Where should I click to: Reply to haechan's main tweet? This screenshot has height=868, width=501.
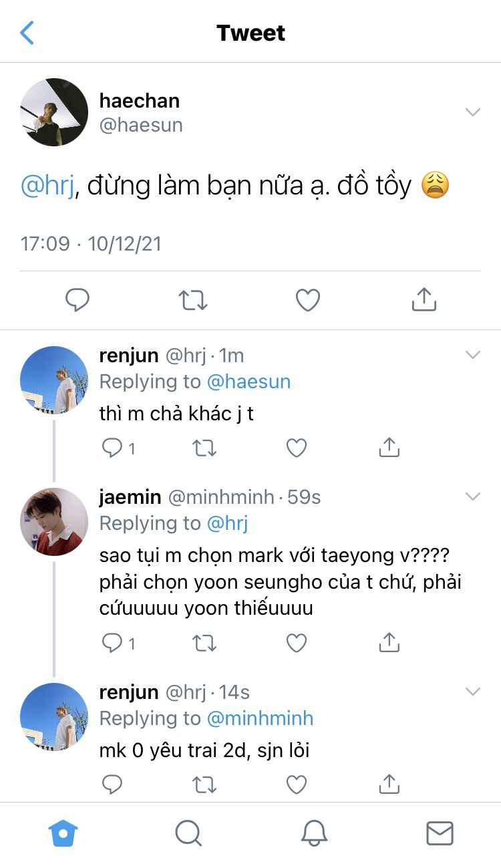point(77,300)
